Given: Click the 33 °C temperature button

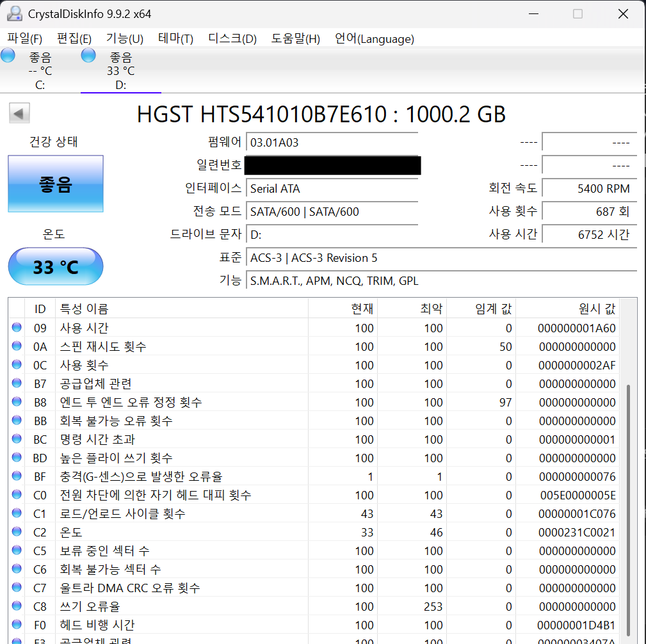Looking at the screenshot, I should coord(56,266).
